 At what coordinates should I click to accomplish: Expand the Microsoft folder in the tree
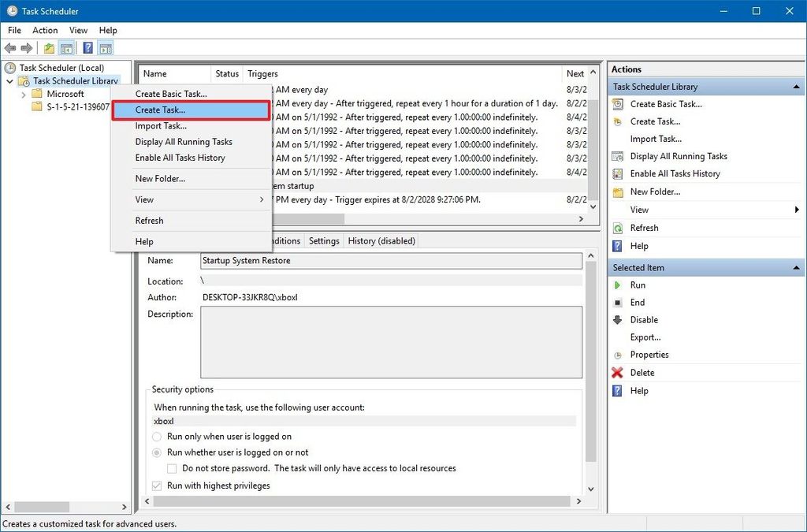pos(23,94)
